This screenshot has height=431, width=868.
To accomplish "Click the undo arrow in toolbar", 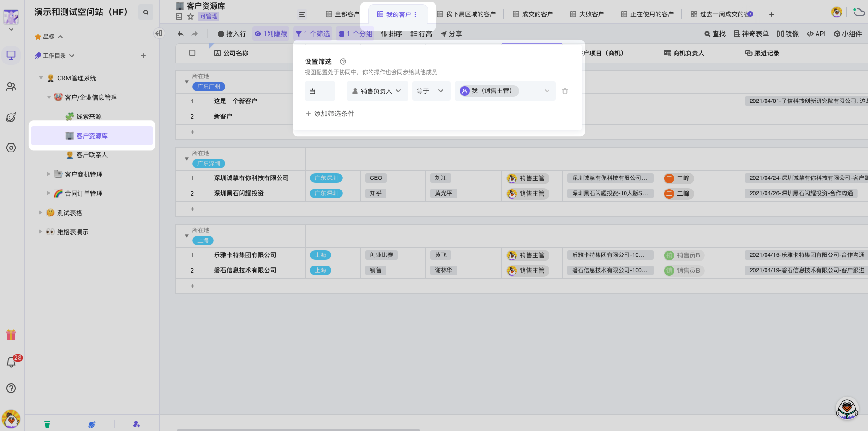I will coord(180,34).
